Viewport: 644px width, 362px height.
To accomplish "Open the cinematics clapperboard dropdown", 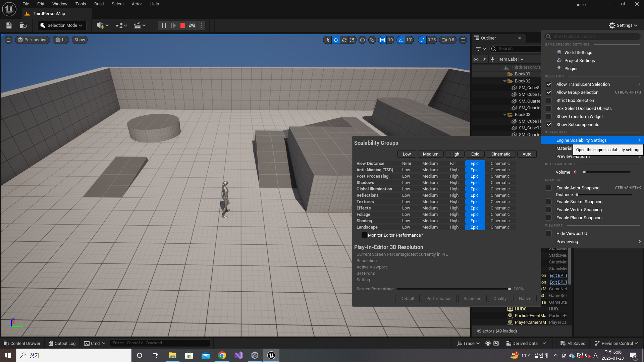I will (140, 25).
